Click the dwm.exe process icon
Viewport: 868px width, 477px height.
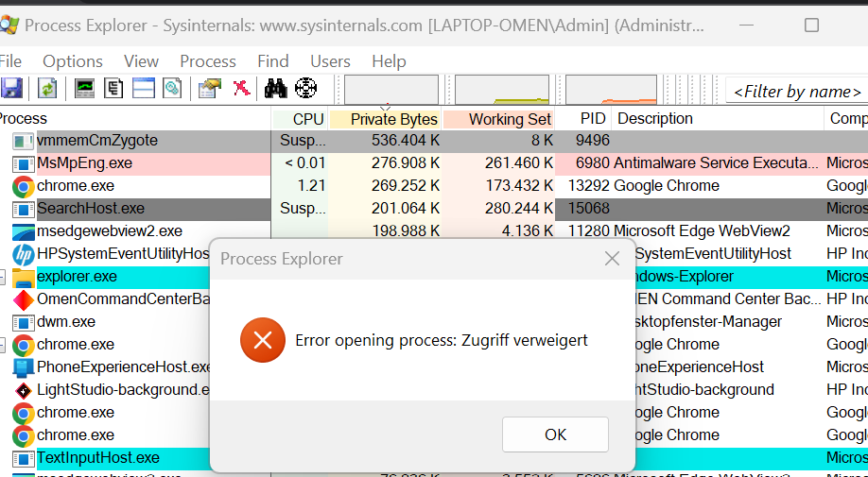pos(24,323)
